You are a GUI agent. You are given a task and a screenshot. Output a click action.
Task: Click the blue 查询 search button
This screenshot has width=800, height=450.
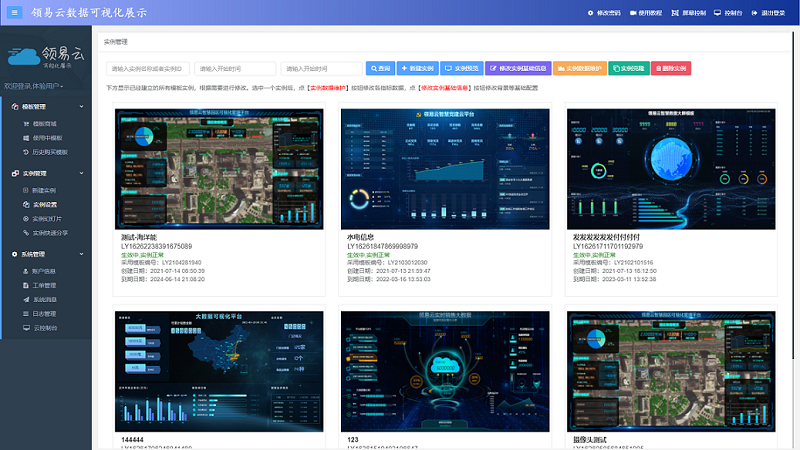pos(380,68)
